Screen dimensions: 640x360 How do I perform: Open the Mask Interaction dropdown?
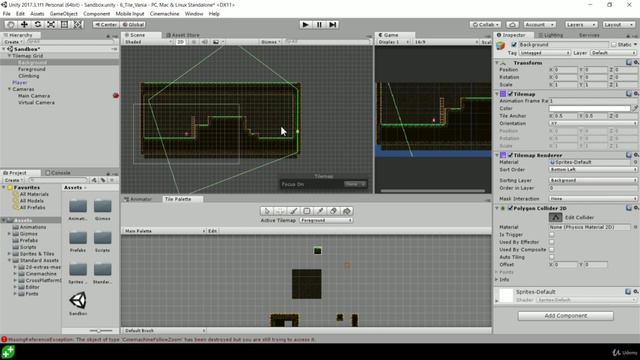[x=593, y=198]
